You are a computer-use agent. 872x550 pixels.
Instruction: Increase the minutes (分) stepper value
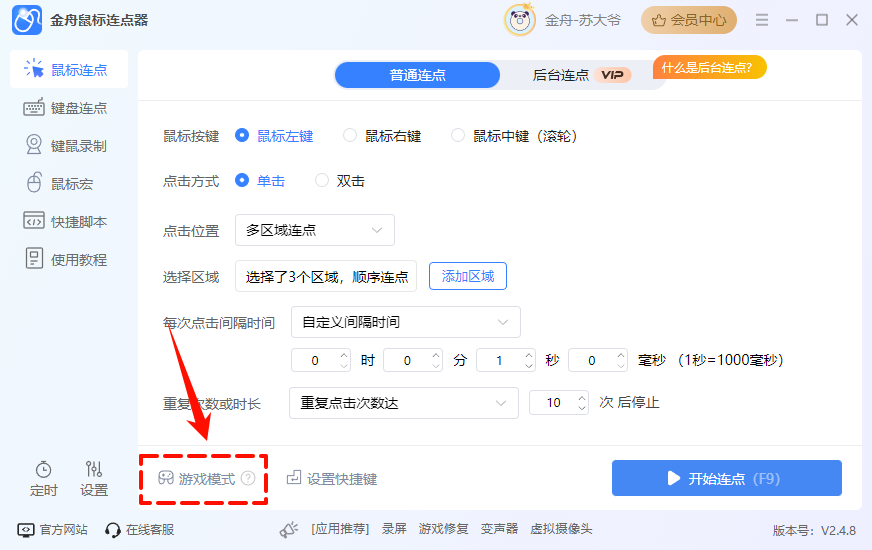coord(437,354)
